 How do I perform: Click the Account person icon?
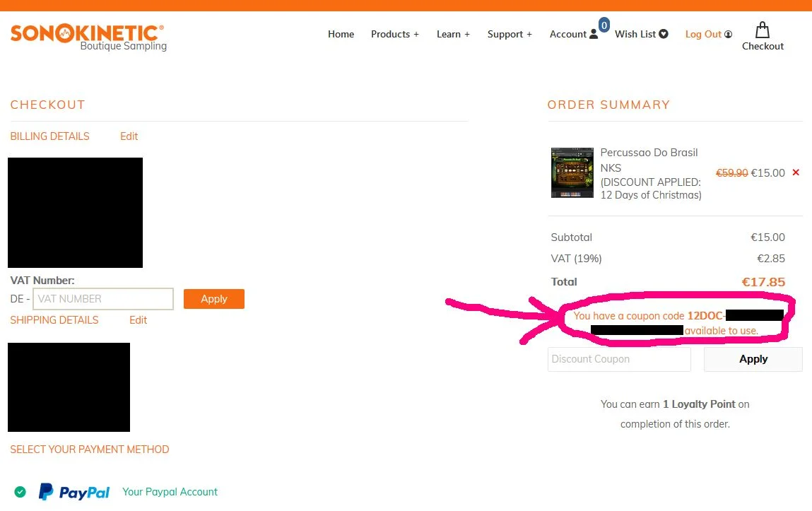pos(594,34)
